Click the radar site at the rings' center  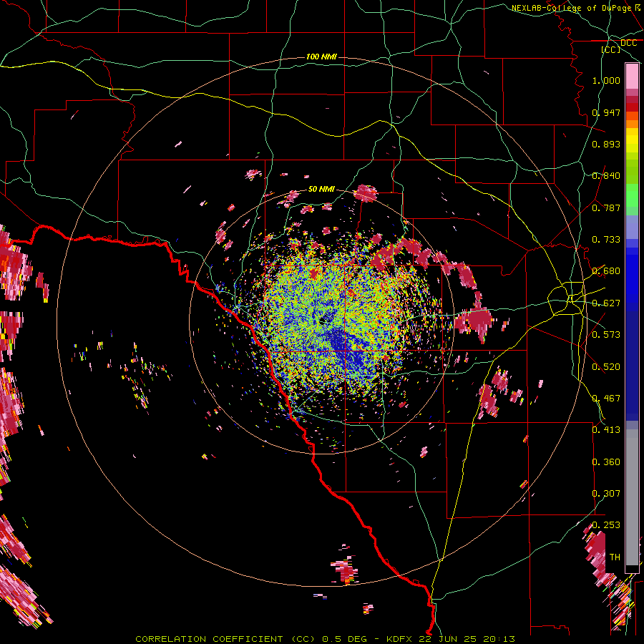323,321
